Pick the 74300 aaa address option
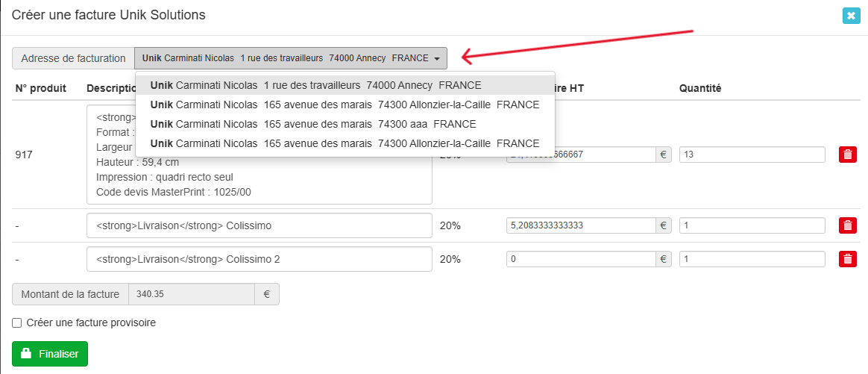 tap(345, 124)
